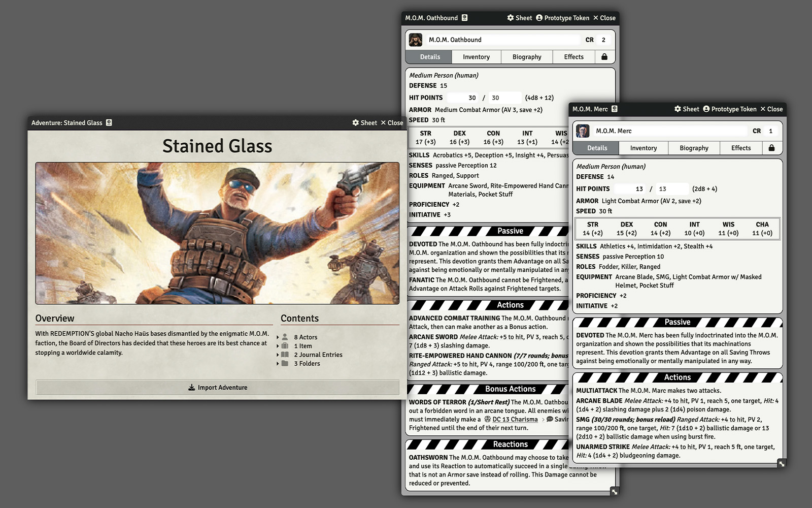The height and width of the screenshot is (508, 812).
Task: Click the ARCANE SWORD action on Oathbound
Action: [x=433, y=337]
